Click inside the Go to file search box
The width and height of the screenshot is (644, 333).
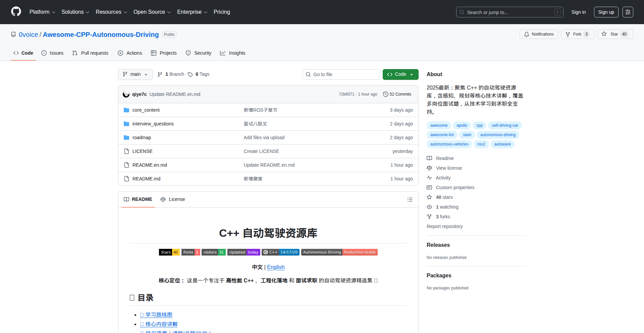341,74
